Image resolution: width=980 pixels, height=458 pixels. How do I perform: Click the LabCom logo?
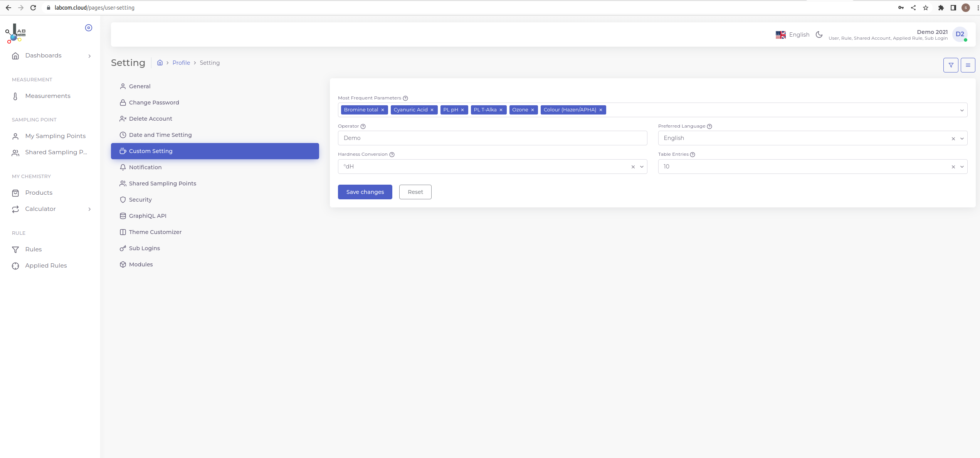tap(15, 34)
